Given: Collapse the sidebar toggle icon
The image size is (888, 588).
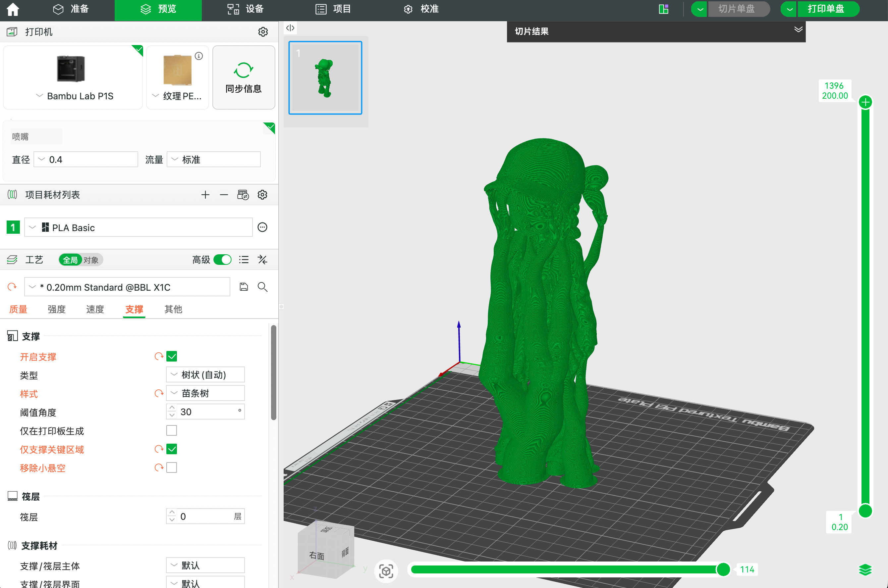Looking at the screenshot, I should pos(290,28).
